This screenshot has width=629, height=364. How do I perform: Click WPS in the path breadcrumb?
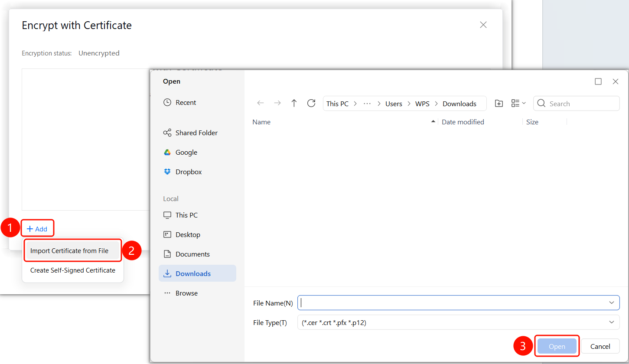coord(423,104)
